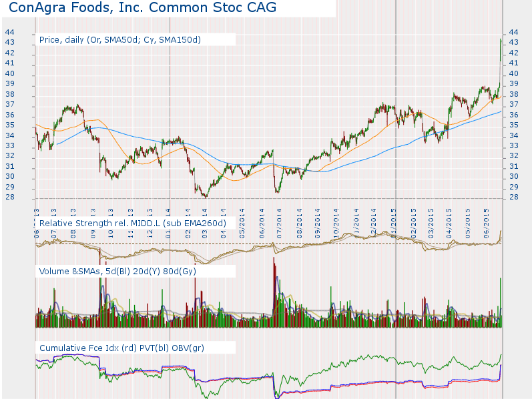Click the 08/2014 date label
The width and height of the screenshot is (532, 399).
coord(299,224)
